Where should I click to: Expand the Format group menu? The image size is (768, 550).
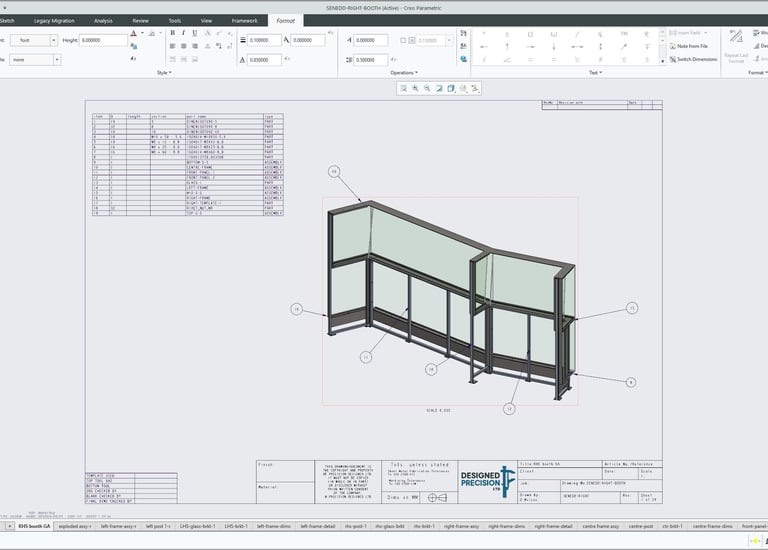point(758,72)
